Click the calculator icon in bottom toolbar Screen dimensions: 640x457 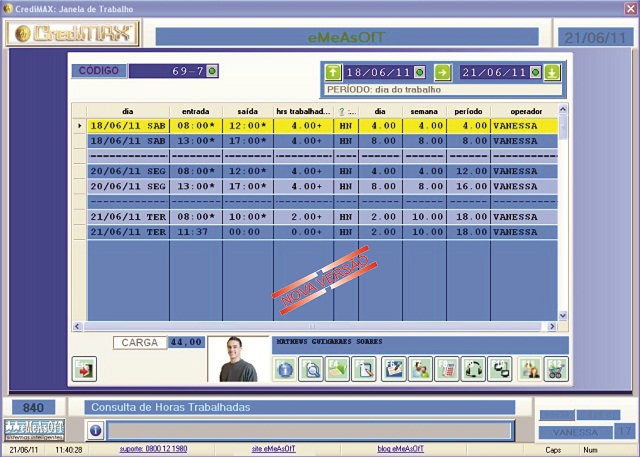[x=447, y=369]
